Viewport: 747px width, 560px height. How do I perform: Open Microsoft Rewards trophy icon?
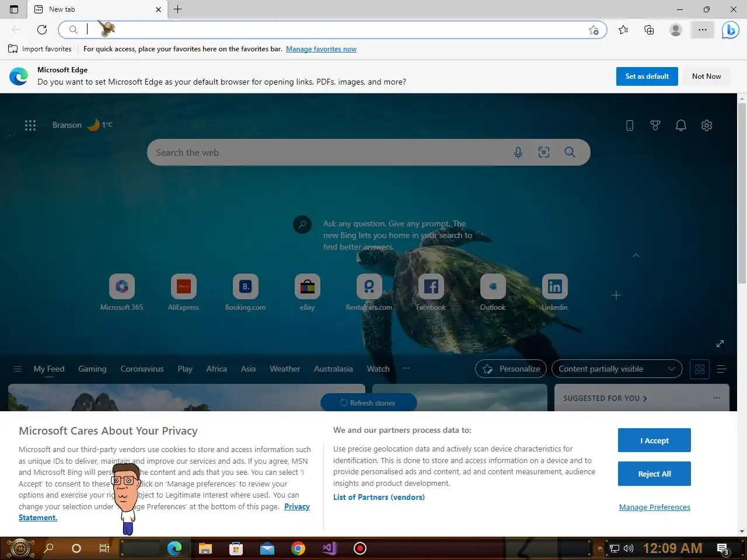655,125
